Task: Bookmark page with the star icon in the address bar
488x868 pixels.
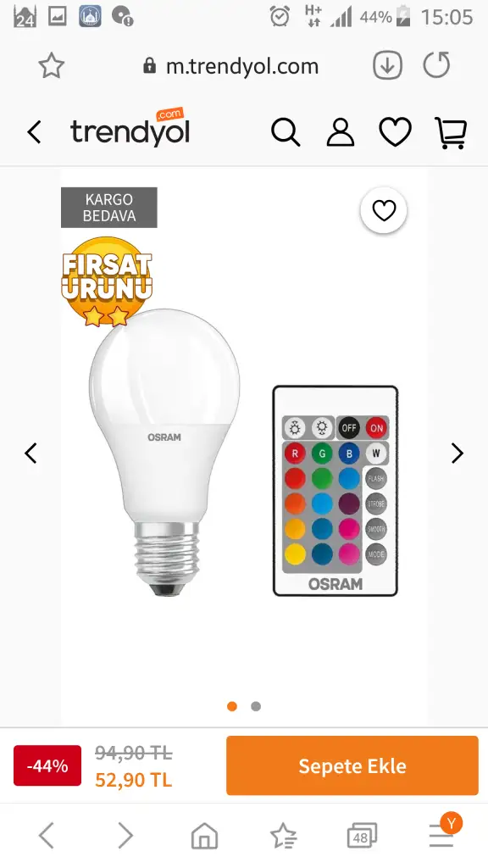Action: [52, 66]
